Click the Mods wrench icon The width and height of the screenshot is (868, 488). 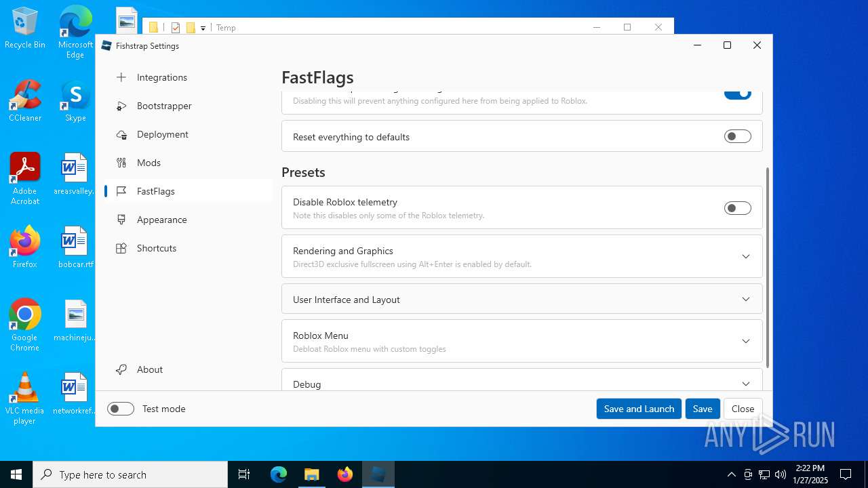click(121, 163)
